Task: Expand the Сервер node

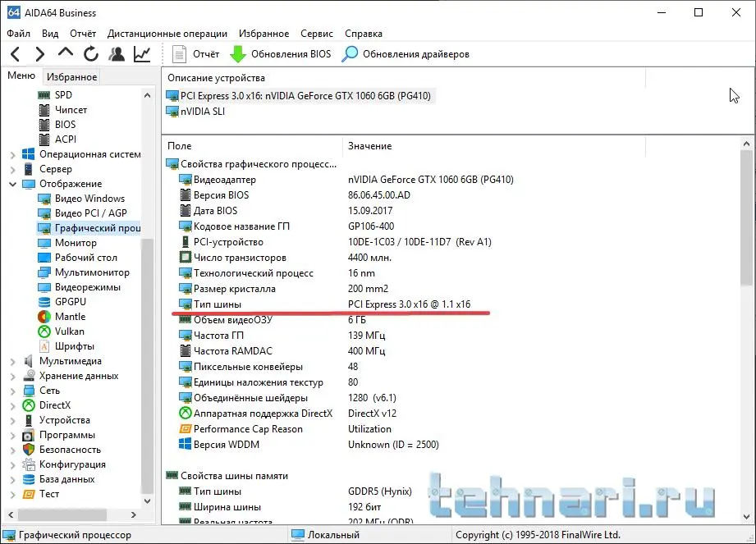Action: point(12,170)
